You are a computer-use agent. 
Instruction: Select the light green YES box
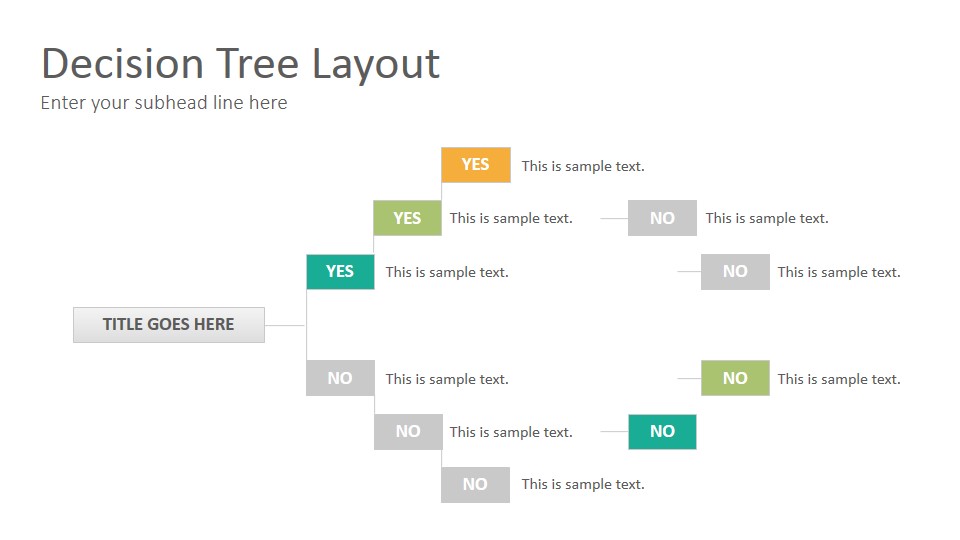407,218
